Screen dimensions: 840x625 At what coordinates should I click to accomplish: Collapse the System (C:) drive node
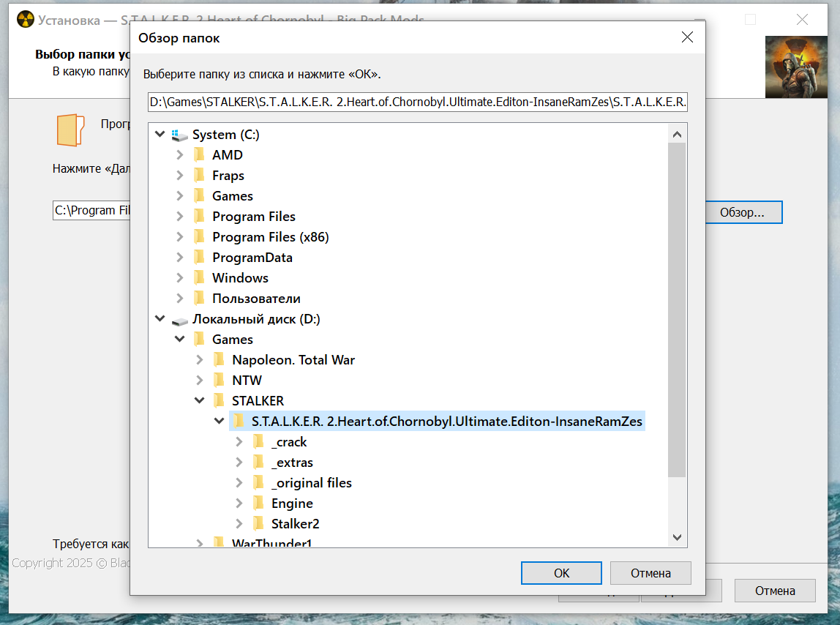(160, 134)
